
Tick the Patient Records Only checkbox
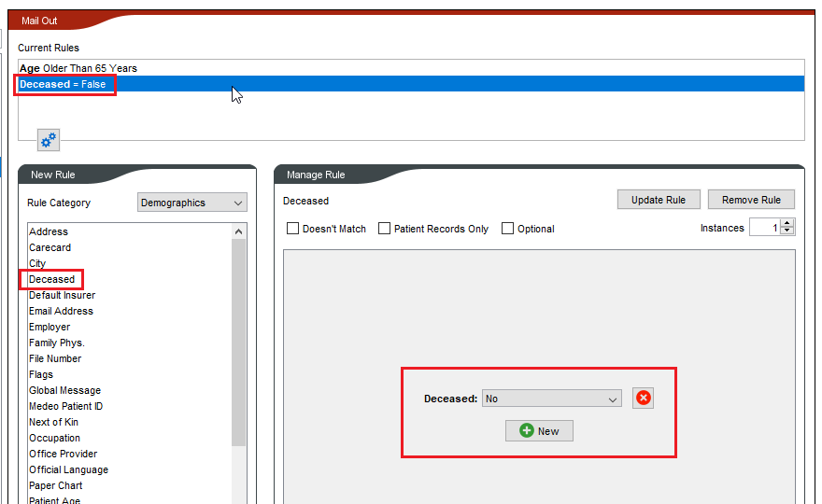coord(385,229)
